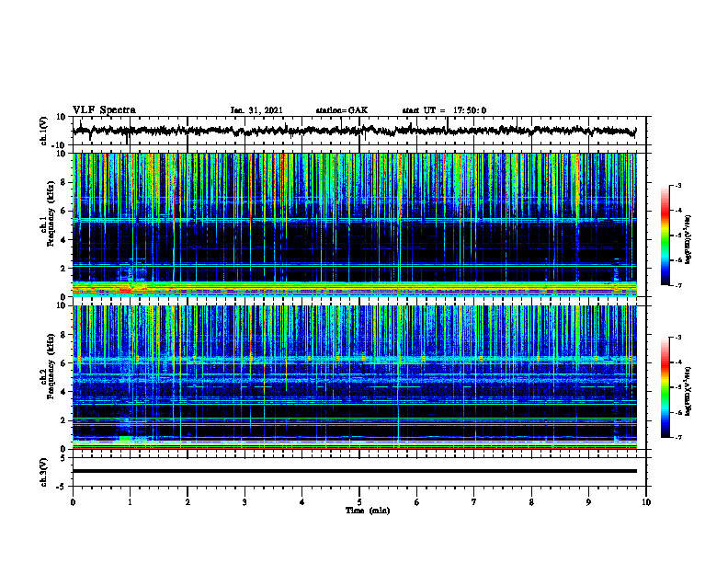
Task: Click the '8' kHz tick of ch.1 frequency axis
Action: click(x=64, y=182)
